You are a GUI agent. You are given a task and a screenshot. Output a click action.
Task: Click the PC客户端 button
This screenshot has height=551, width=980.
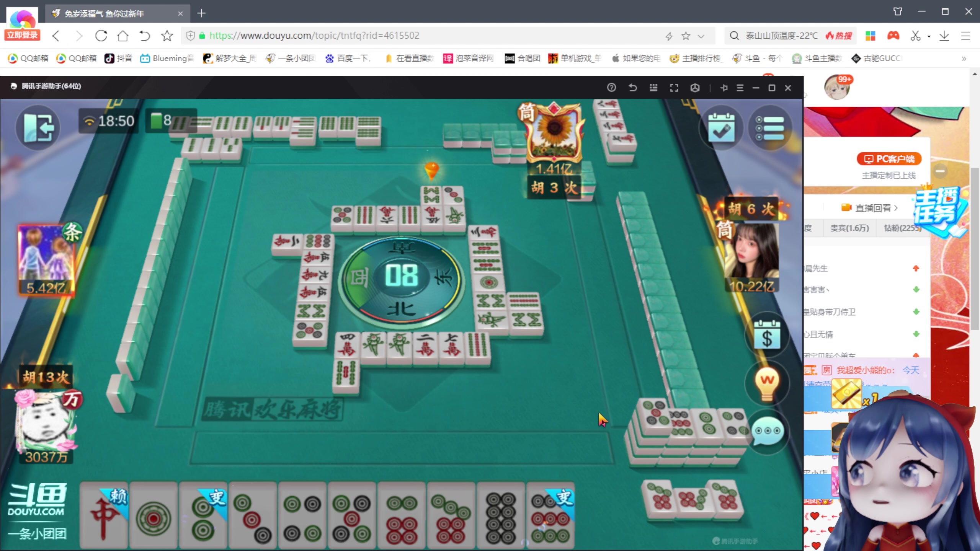889,159
